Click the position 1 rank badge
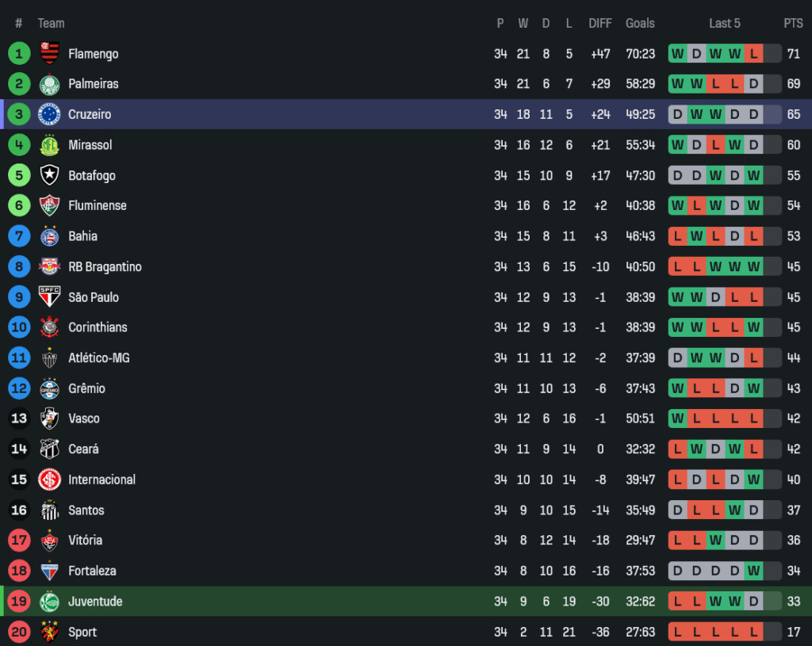The image size is (812, 646). tap(19, 54)
